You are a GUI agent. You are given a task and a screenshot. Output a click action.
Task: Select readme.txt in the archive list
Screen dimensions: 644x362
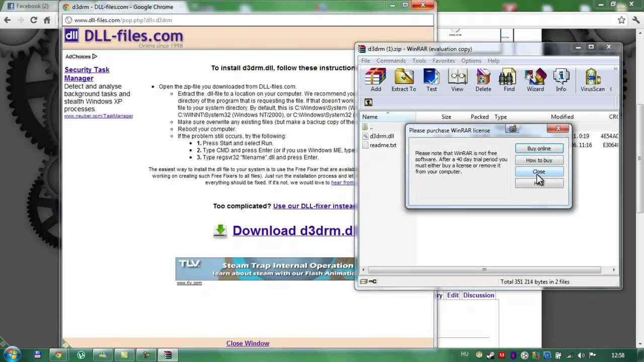[x=383, y=145]
